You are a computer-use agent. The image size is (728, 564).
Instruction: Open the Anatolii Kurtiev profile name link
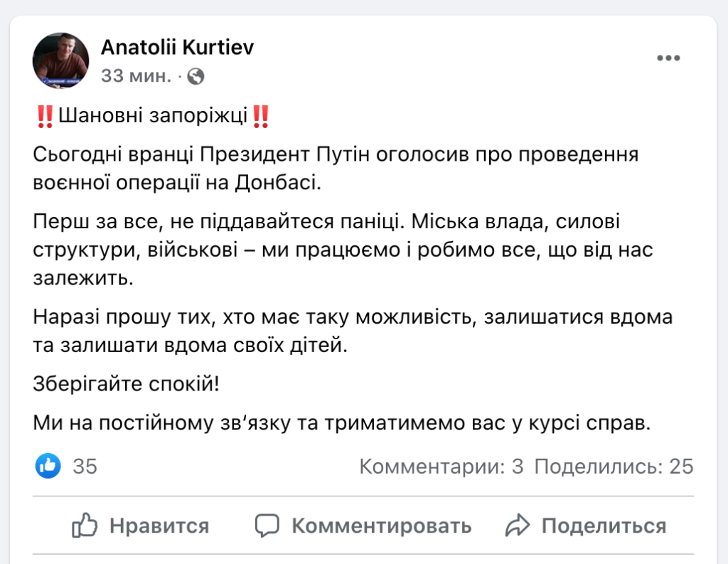[x=177, y=48]
